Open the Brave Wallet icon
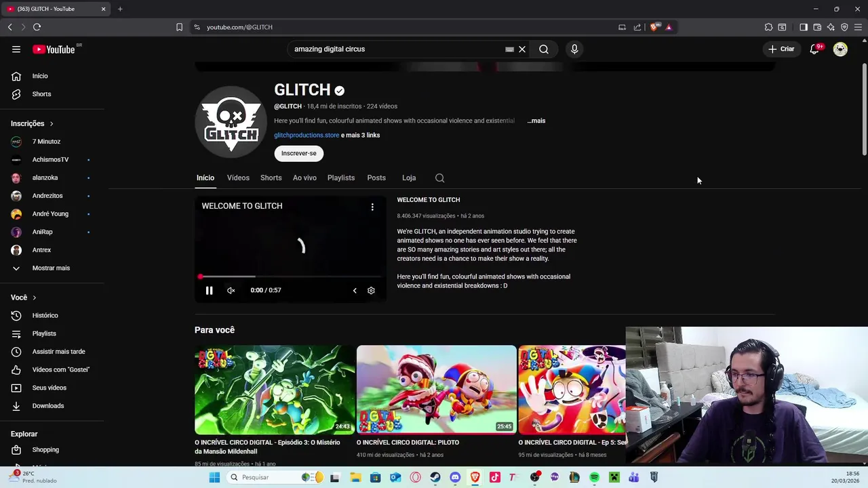868x488 pixels. pos(817,27)
